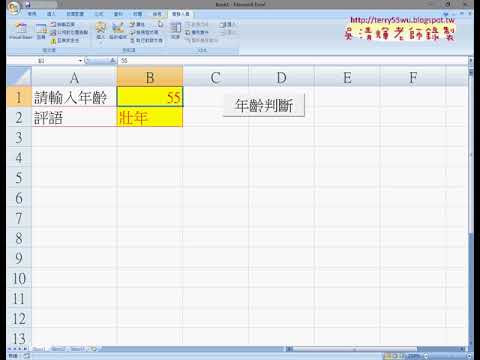Open the Macros (巨集) dialog
The image size is (480, 360).
coord(41,31)
